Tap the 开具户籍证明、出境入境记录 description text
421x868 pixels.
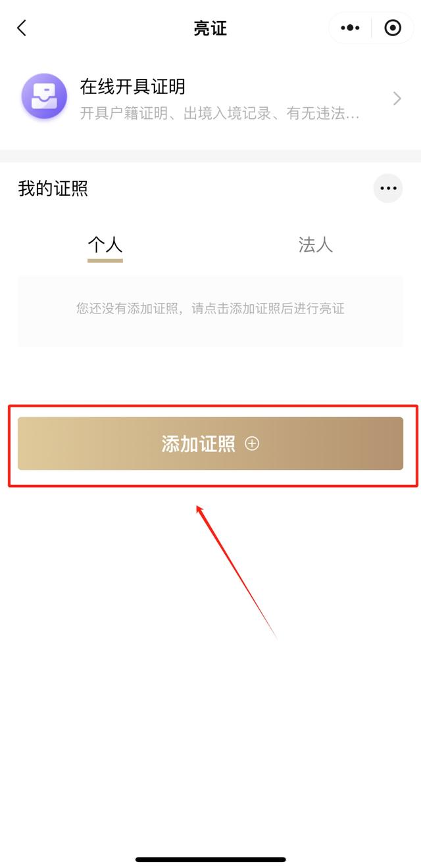coord(220,114)
